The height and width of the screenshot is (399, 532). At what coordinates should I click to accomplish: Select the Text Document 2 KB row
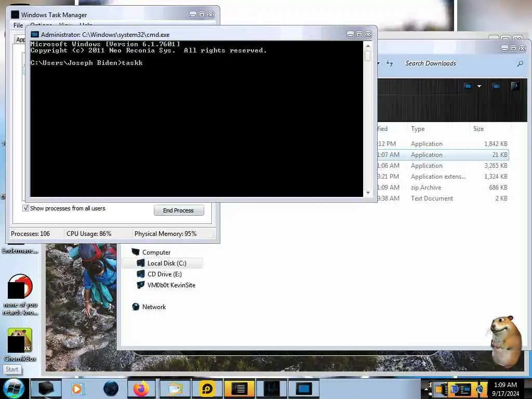point(443,198)
